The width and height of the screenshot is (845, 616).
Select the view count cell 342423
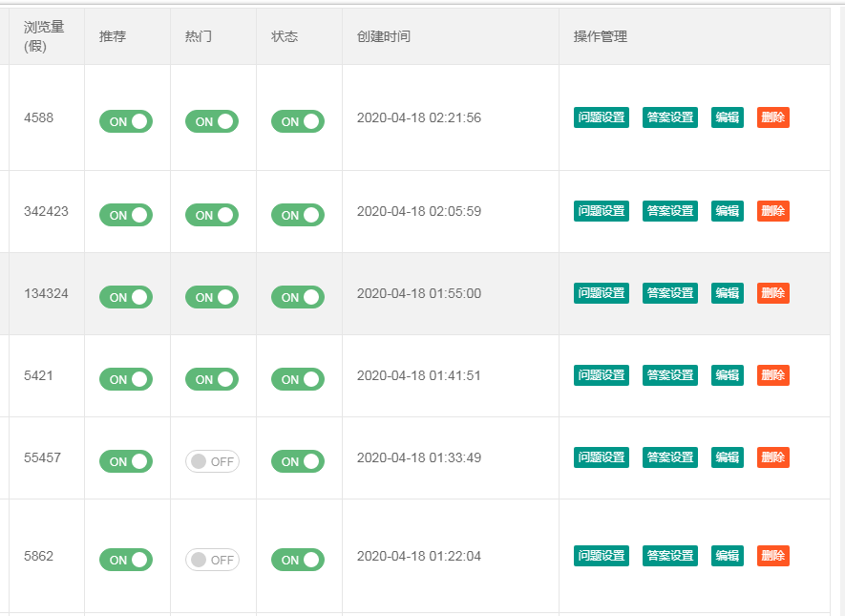click(x=47, y=211)
